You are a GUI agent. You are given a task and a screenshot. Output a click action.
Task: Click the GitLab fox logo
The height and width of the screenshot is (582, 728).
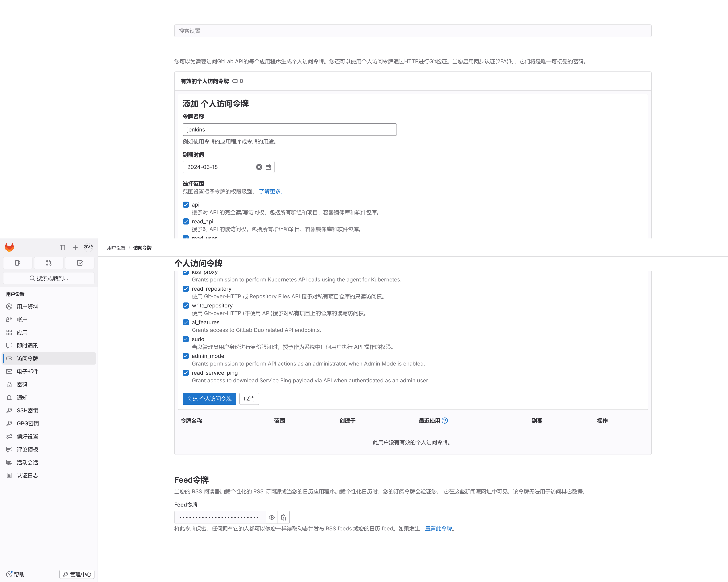coord(9,247)
